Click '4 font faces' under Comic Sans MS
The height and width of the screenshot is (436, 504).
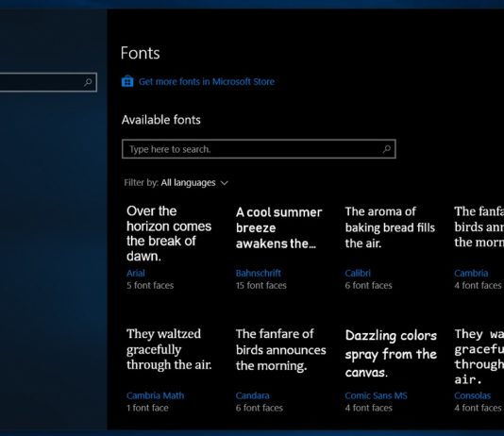368,408
